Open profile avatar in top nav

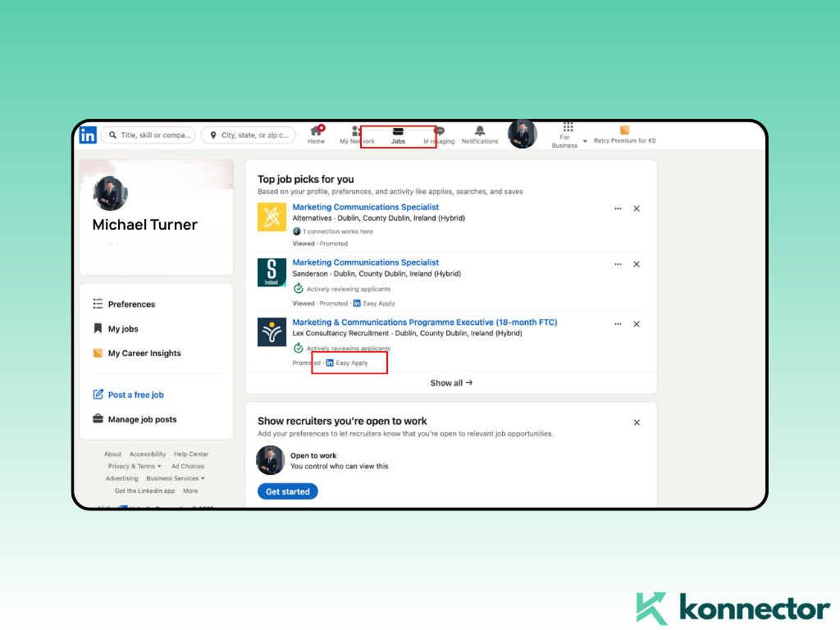[523, 134]
